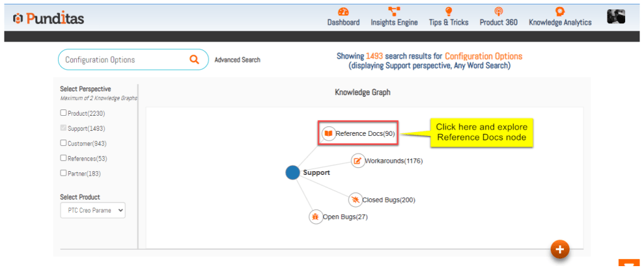This screenshot has width=644, height=268.
Task: Open the Select Product dropdown
Action: (93, 210)
